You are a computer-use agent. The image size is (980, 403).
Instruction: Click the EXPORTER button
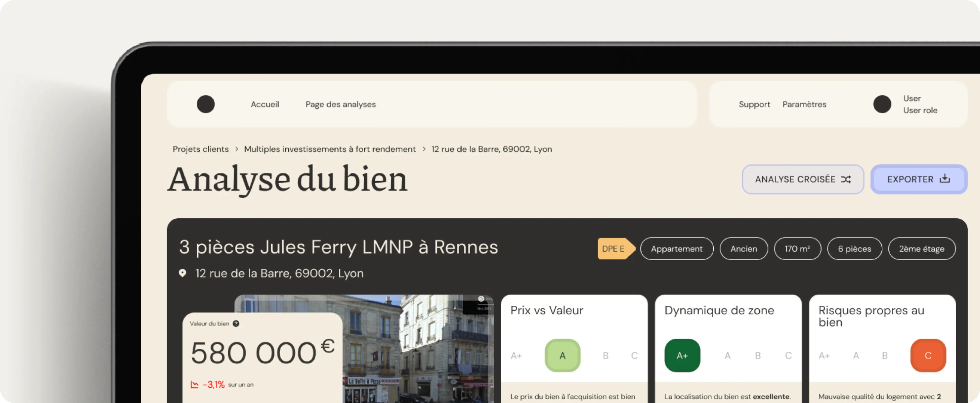[919, 179]
